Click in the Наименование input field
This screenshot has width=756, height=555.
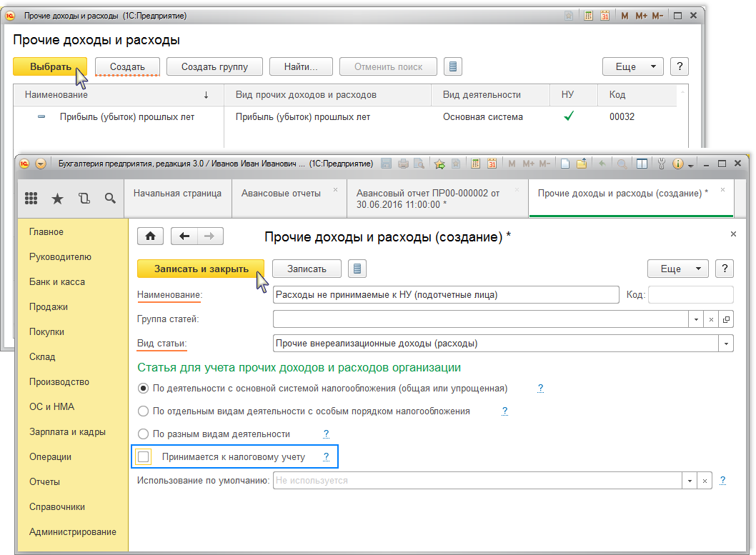[x=446, y=295]
